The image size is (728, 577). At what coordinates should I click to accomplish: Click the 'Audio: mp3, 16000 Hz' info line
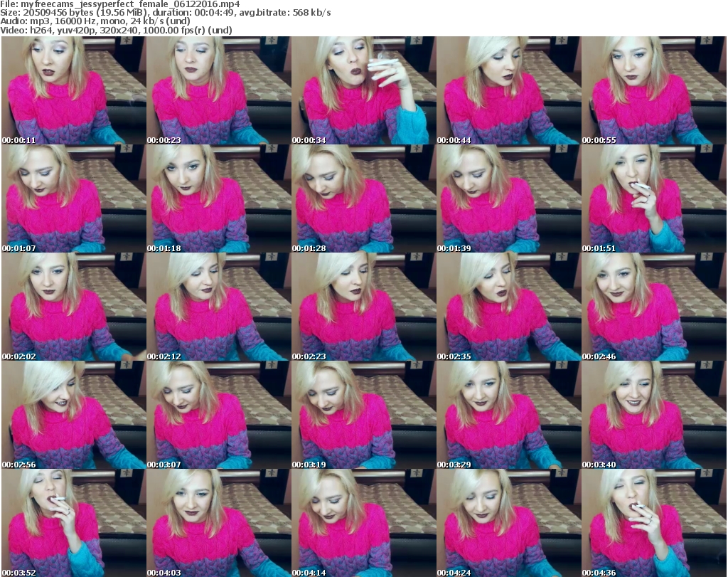coord(95,21)
